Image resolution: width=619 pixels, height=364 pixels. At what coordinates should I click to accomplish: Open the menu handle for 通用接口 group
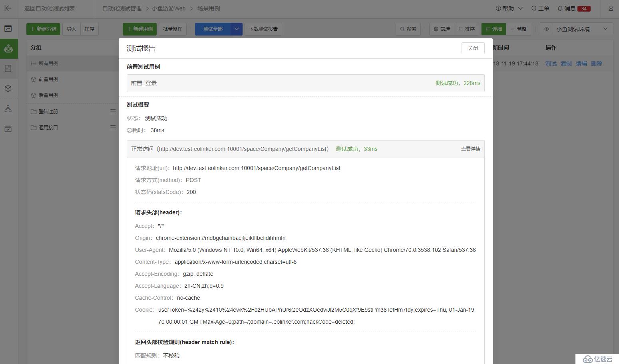coord(113,128)
